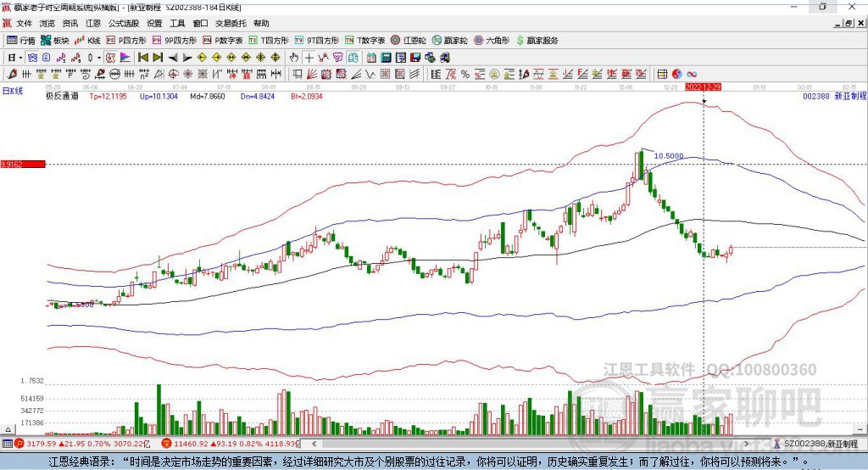Click the red 9.9162 price label
This screenshot has height=470, width=868.
tap(23, 164)
